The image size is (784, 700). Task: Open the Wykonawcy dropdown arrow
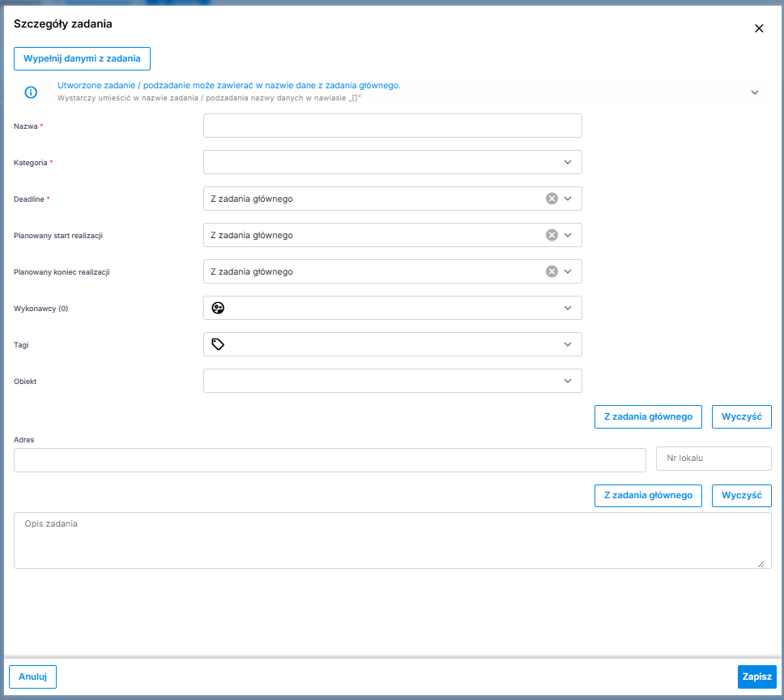pos(568,308)
